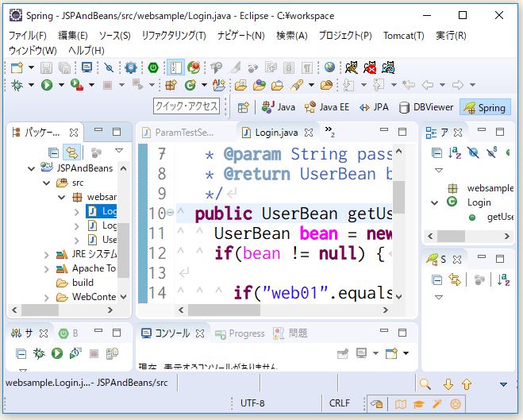Click the green Run play icon in main toolbar
The width and height of the screenshot is (523, 420).
[x=47, y=85]
